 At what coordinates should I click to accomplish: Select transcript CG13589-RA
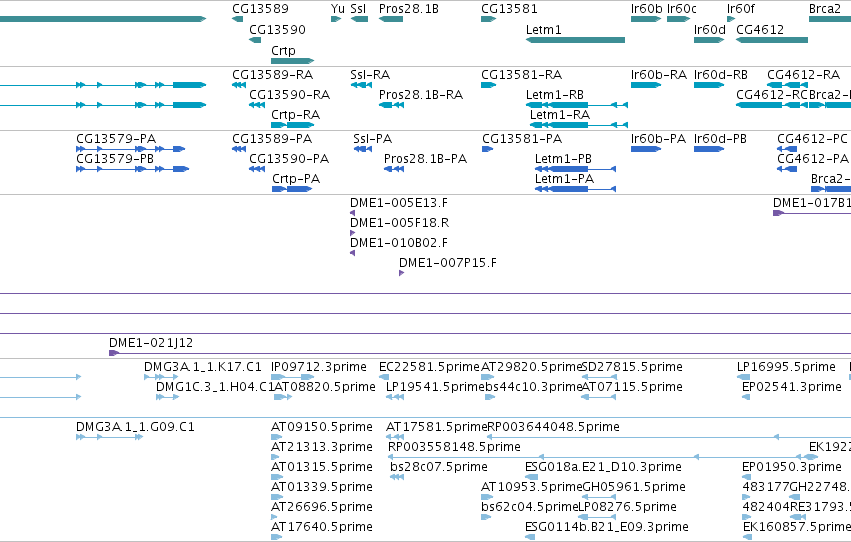tap(272, 74)
